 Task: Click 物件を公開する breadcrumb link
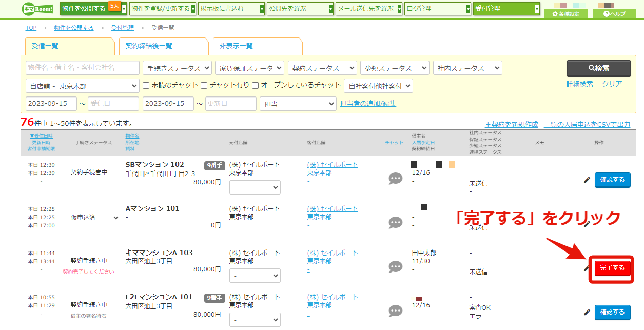click(74, 28)
